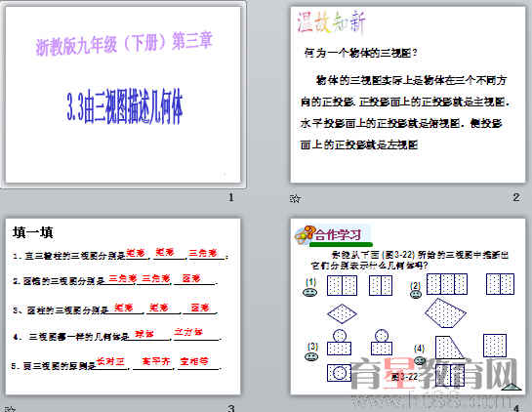Click the circle-in-square top view of figure (3)
The width and height of the screenshot is (532, 412).
pyautogui.click(x=339, y=373)
